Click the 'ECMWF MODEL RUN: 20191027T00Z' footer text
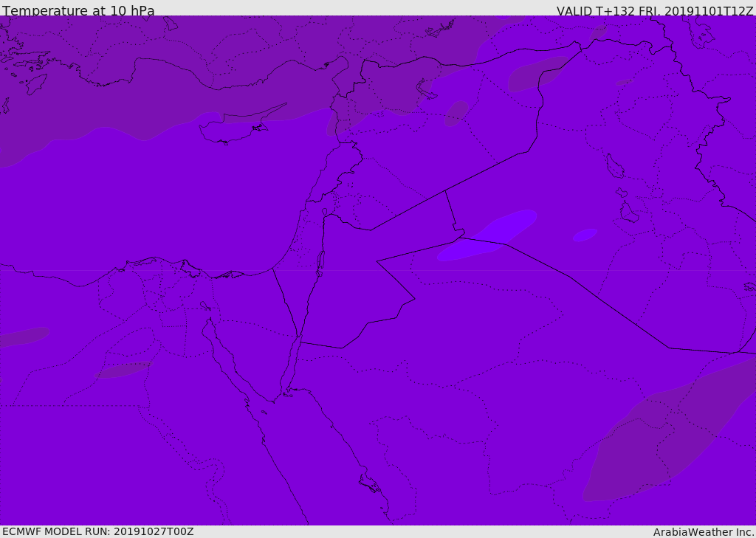Screen dimensions: 756x538 98,531
